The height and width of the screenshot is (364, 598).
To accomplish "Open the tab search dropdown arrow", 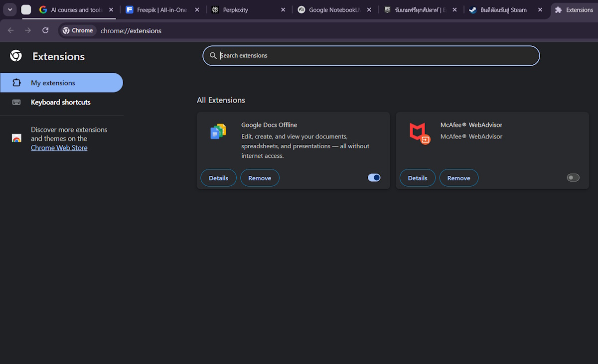I will click(x=9, y=9).
